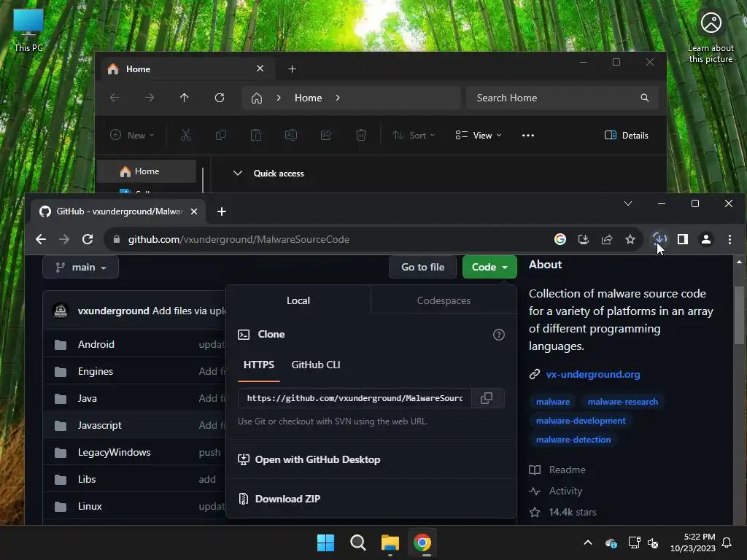Open the Javascript folder
Image resolution: width=747 pixels, height=560 pixels.
point(99,425)
